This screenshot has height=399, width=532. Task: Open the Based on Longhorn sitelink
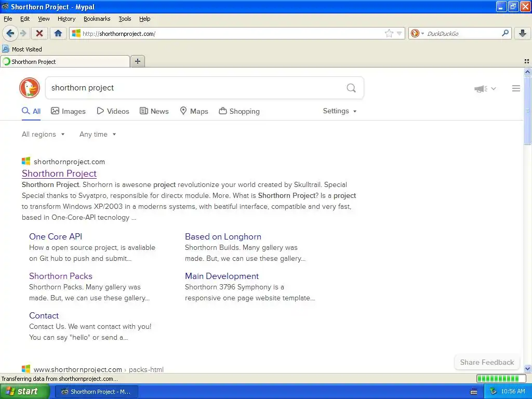click(223, 236)
